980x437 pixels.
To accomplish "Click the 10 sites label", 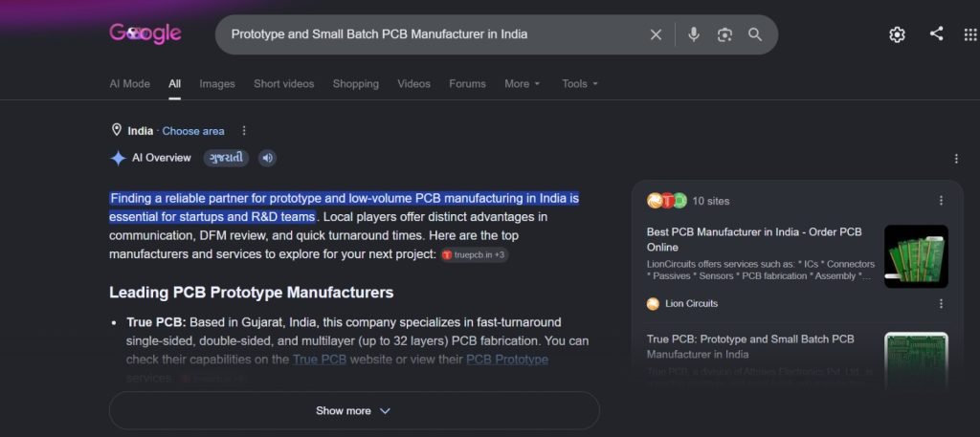I will click(x=711, y=201).
